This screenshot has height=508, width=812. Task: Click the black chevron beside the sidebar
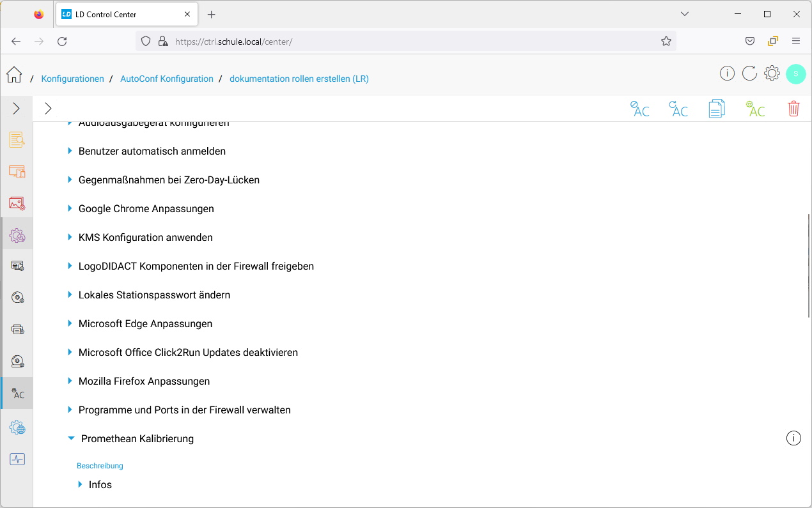coord(48,109)
